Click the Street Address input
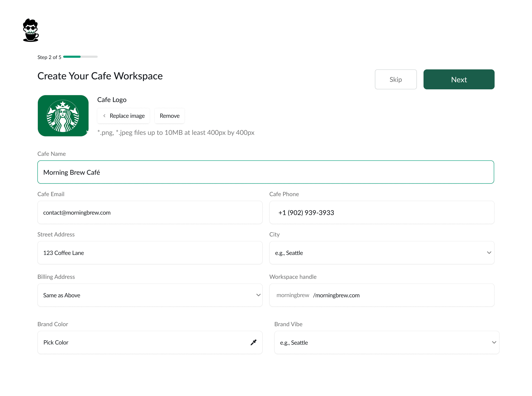This screenshot has height=396, width=532. click(x=150, y=253)
